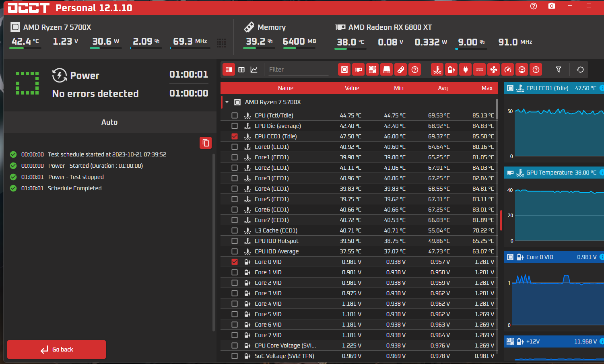Click the funnel filter icon
This screenshot has width=604, height=364.
559,70
